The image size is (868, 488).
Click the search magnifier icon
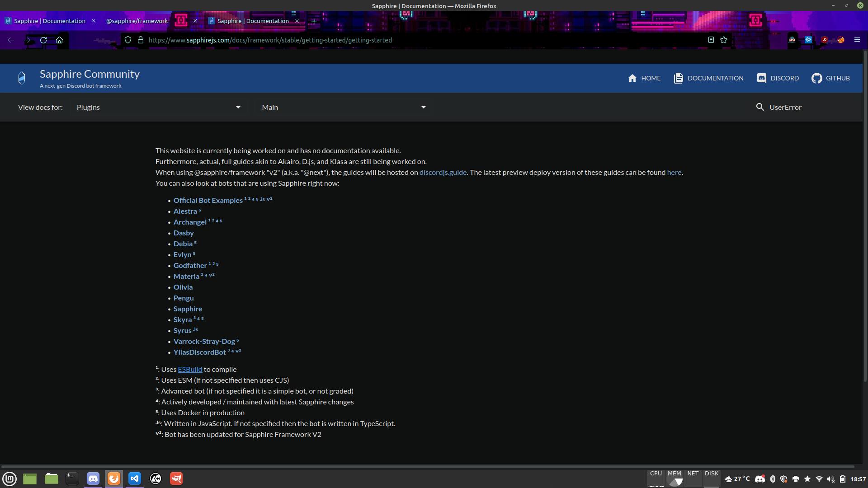click(x=760, y=107)
